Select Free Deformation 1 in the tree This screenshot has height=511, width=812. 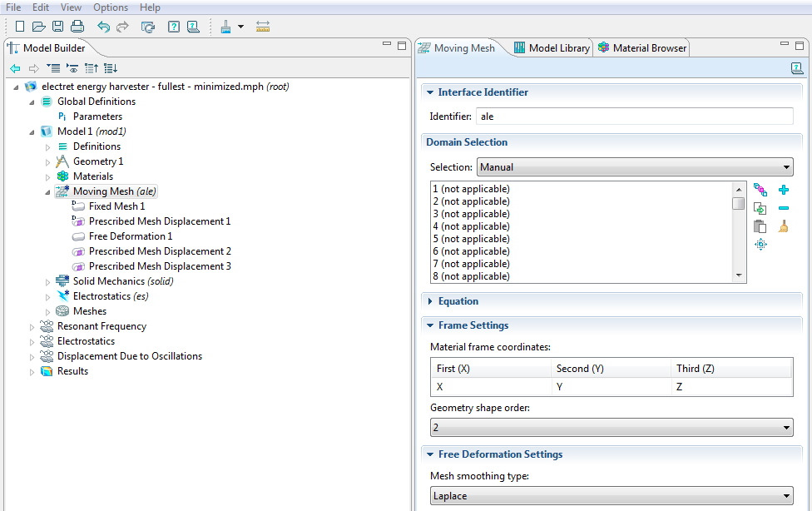[130, 236]
